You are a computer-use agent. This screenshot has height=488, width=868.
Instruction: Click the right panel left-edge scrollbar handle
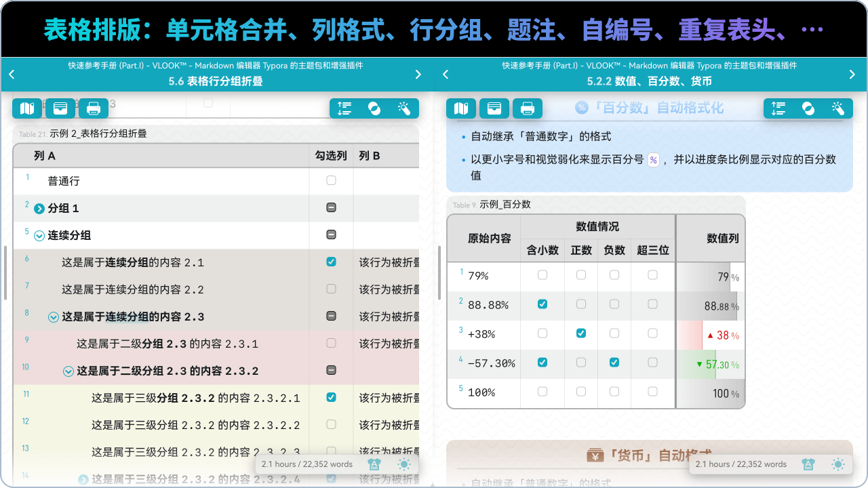438,272
